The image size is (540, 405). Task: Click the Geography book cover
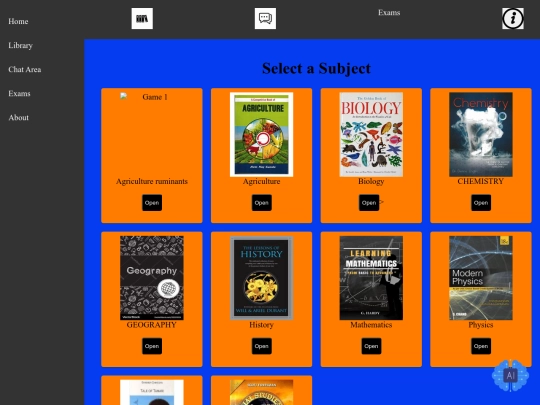click(x=152, y=278)
